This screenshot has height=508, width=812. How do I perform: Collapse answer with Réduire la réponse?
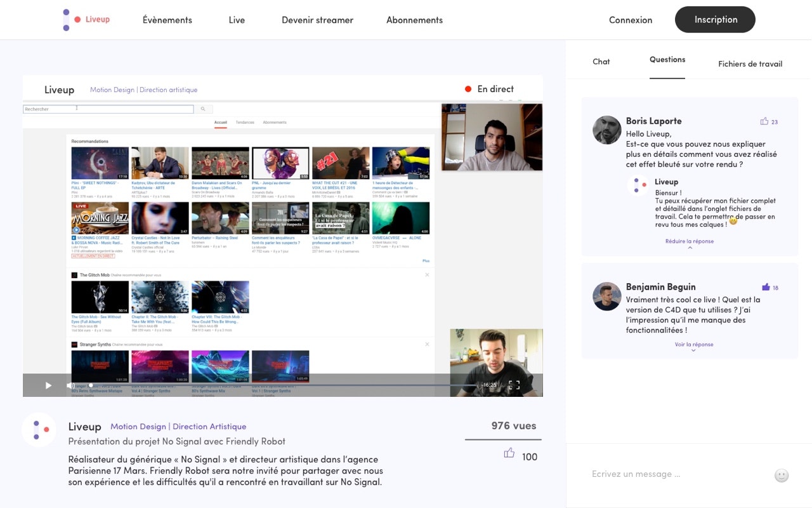click(690, 242)
